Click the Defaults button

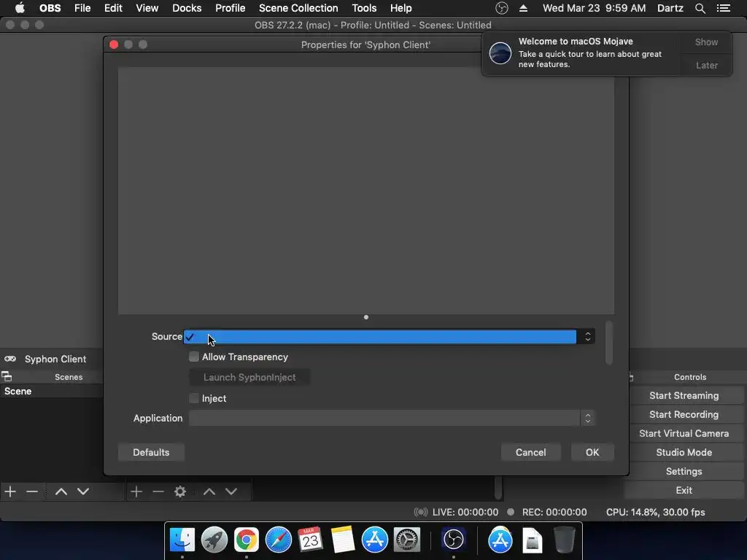pyautogui.click(x=151, y=452)
